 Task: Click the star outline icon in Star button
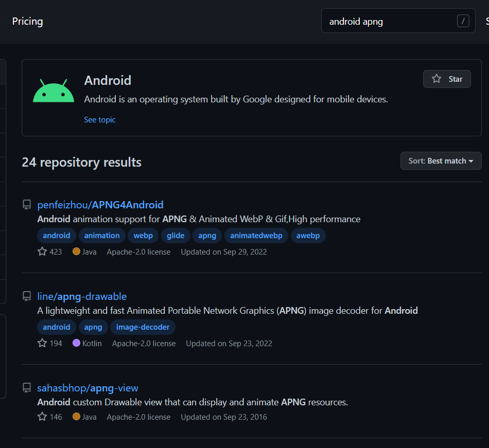[436, 79]
